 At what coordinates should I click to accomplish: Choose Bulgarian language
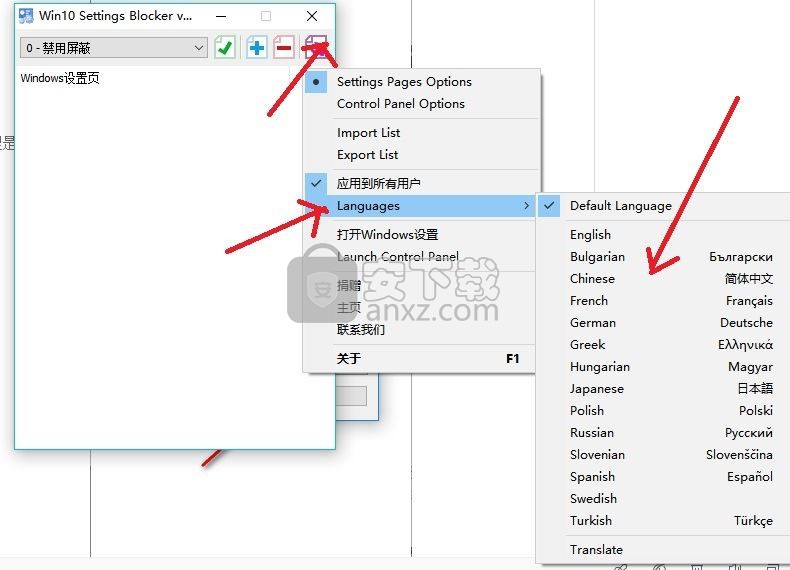click(664, 257)
